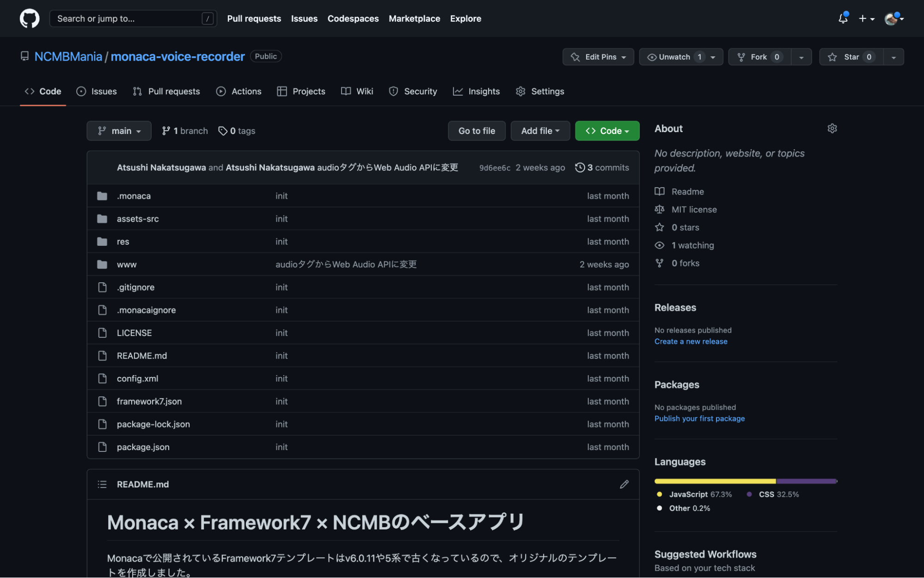924x578 pixels.
Task: Open the notifications bell
Action: click(x=843, y=18)
